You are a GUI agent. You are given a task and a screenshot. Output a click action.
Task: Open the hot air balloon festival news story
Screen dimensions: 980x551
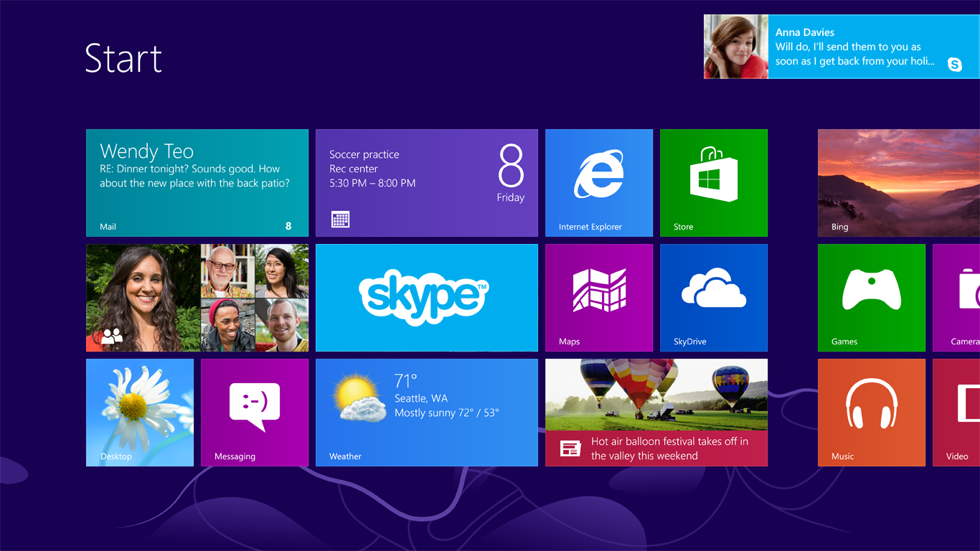pyautogui.click(x=656, y=412)
